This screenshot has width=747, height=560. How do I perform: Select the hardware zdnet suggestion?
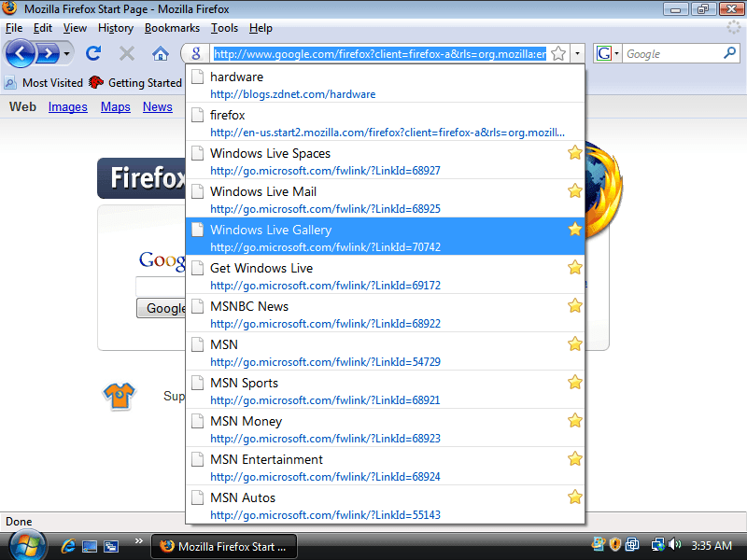click(x=385, y=84)
